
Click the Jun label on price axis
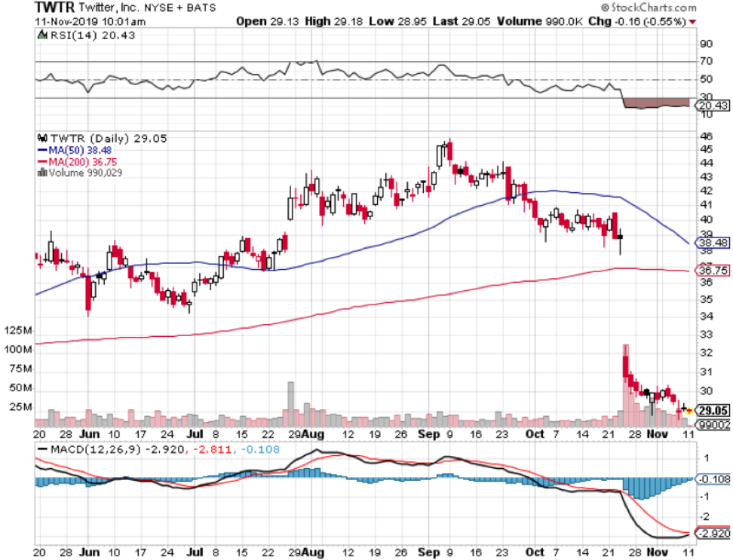pos(89,434)
